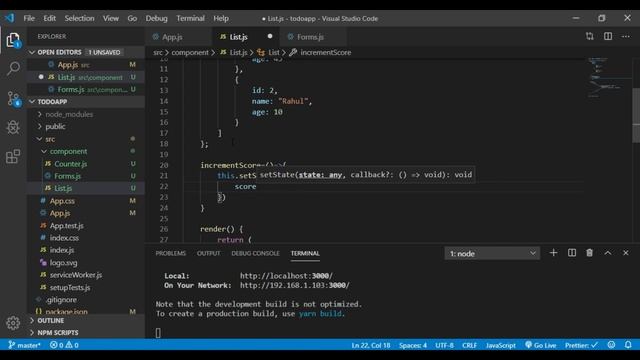This screenshot has height=360, width=640.
Task: Open the Selection menu
Action: point(79,18)
